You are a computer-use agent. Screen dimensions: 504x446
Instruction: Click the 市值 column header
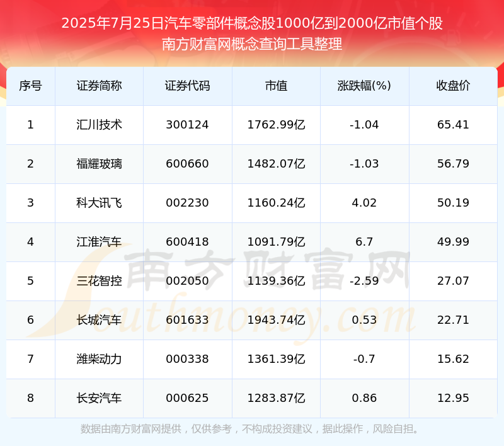[276, 86]
